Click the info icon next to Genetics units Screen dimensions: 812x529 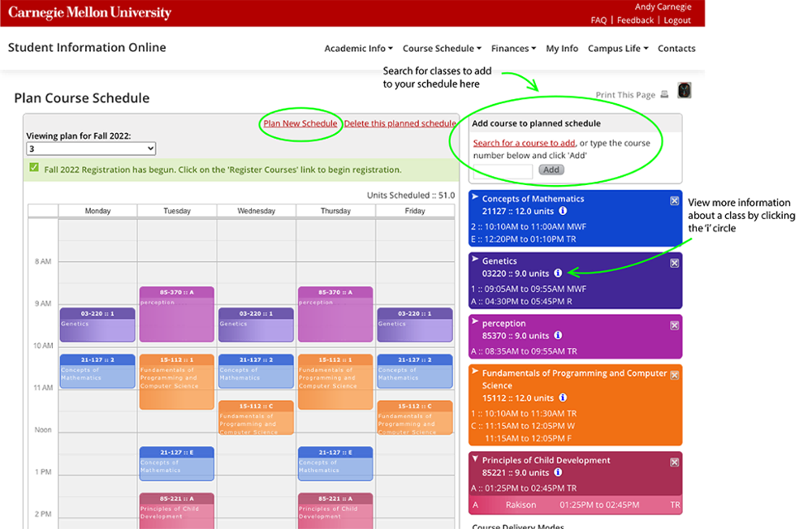(558, 273)
